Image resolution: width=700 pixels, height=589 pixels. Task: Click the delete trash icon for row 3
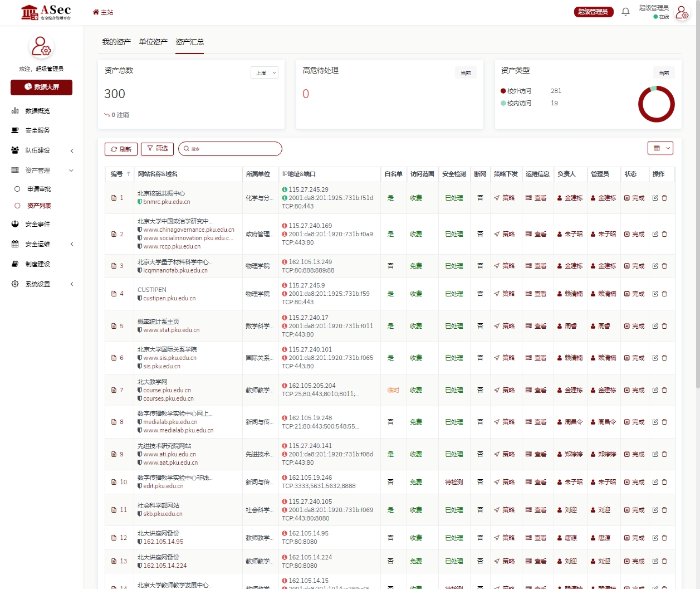pyautogui.click(x=664, y=266)
